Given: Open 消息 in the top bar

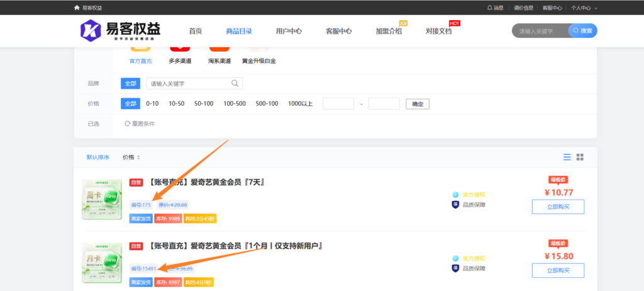Looking at the screenshot, I should point(499,8).
